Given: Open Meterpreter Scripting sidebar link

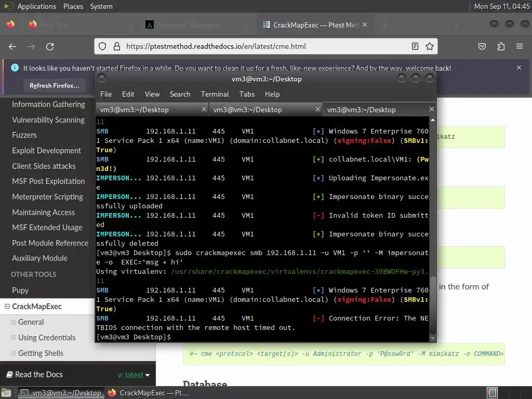Looking at the screenshot, I should [x=47, y=197].
